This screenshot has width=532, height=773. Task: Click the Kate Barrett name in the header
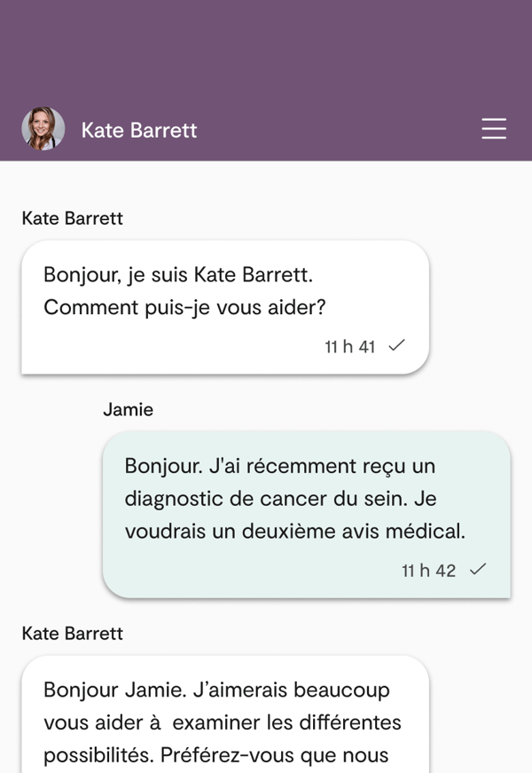139,130
